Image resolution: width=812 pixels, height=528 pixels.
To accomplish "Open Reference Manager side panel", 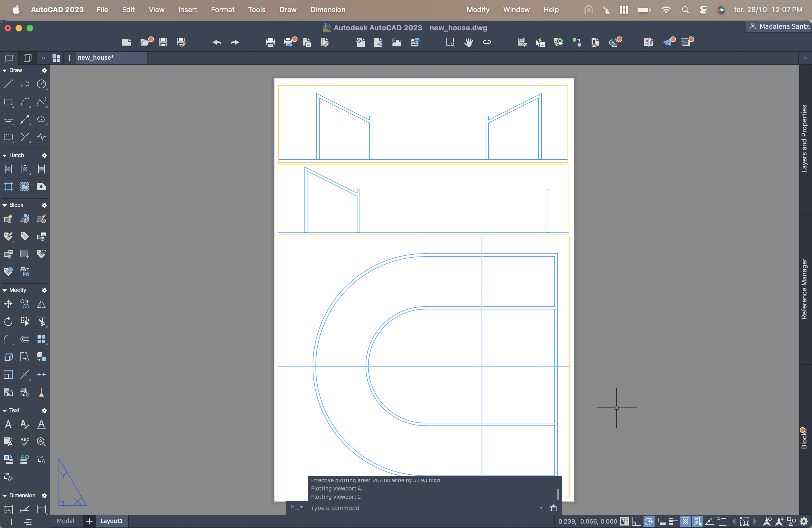I will (804, 289).
